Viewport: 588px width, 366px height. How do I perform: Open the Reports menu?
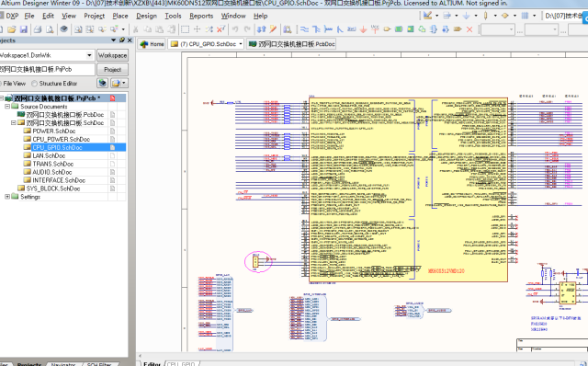pyautogui.click(x=201, y=16)
